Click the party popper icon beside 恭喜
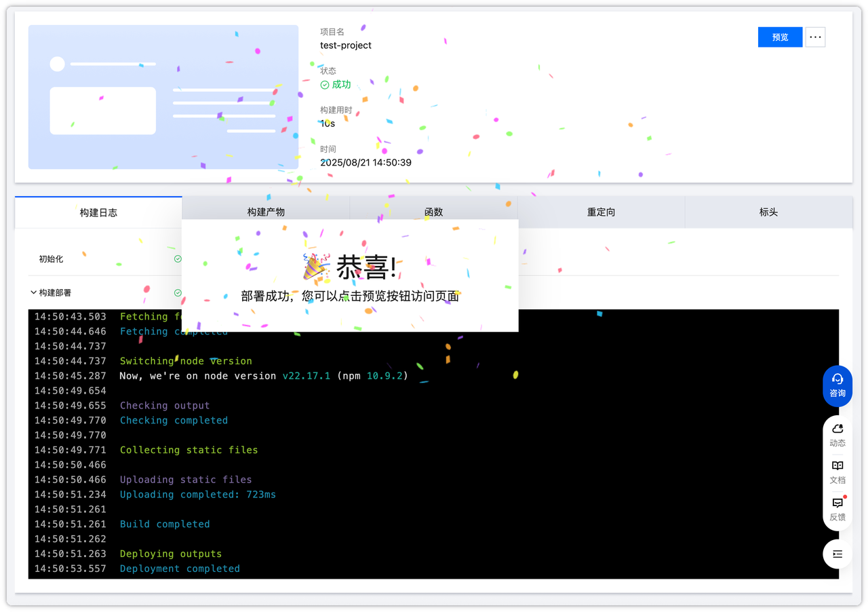 [x=316, y=267]
